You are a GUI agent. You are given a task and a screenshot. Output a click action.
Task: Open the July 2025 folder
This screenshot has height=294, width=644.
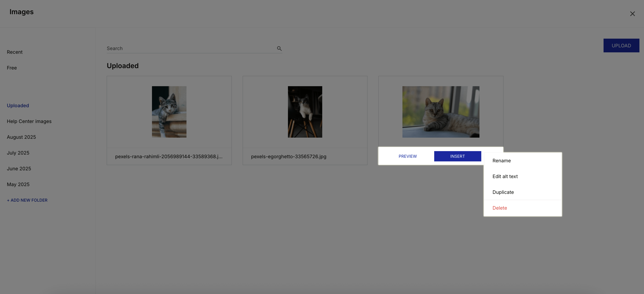click(18, 152)
